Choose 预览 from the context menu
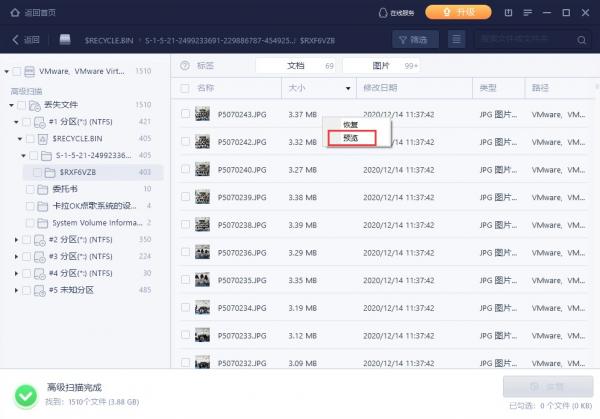 (351, 138)
